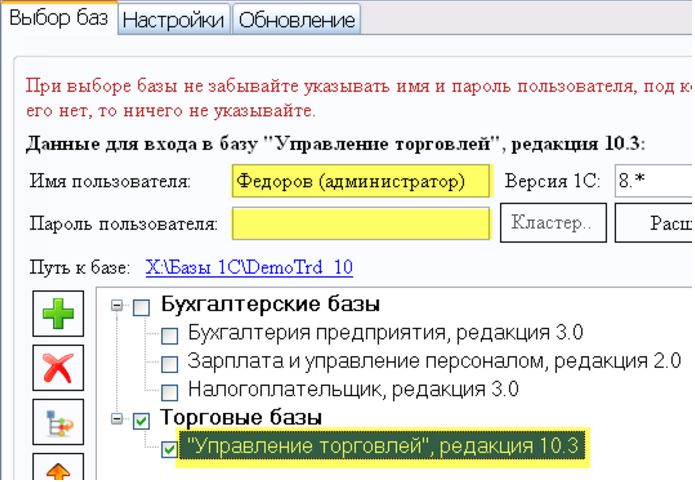
Task: Collapse the Торговые базы tree node
Action: [117, 419]
